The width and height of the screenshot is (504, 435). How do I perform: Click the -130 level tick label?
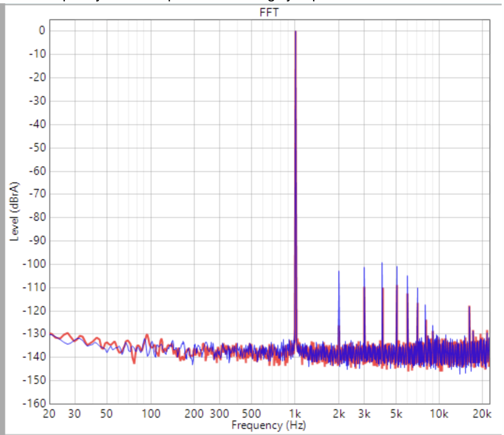tap(35, 334)
